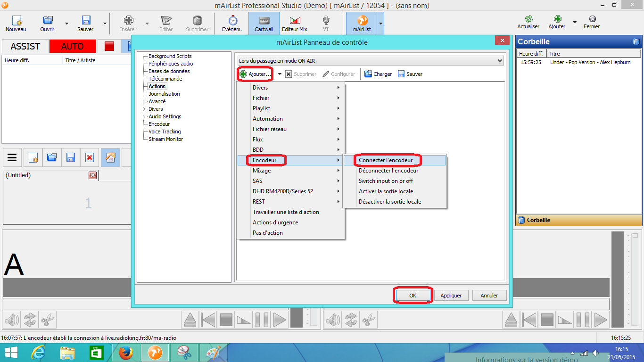
Task: Click the Windows Start button
Action: (x=11, y=353)
